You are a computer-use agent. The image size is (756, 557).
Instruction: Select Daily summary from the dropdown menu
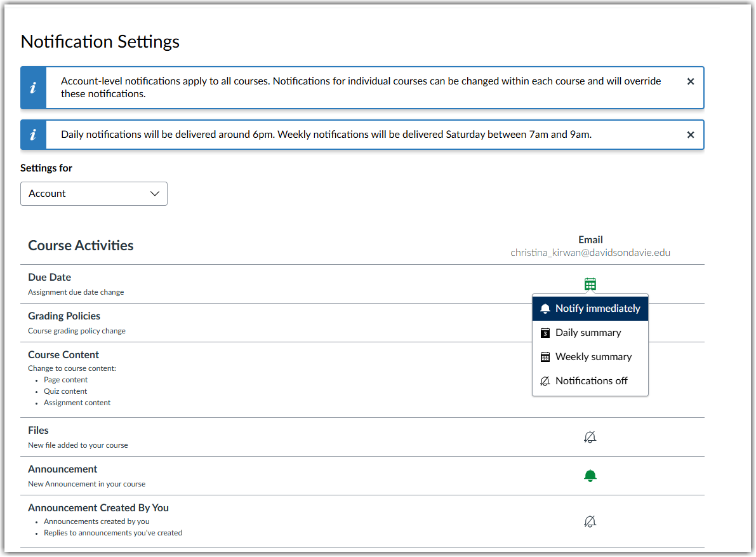pyautogui.click(x=587, y=332)
